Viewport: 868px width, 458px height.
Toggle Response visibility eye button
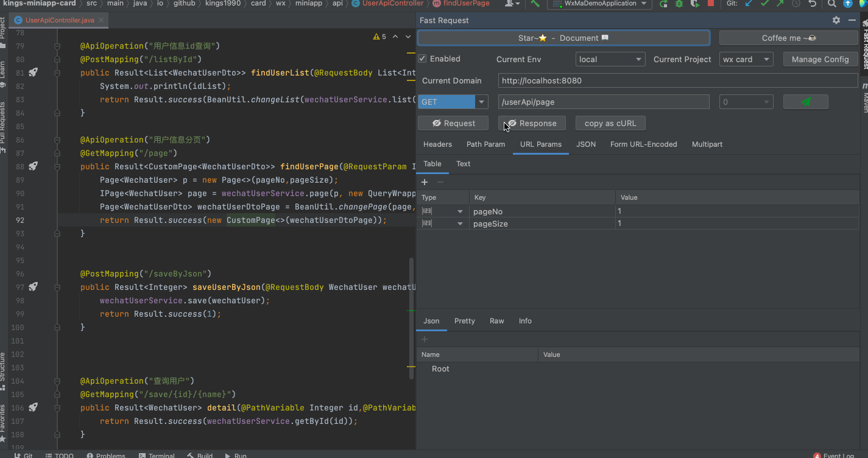point(531,123)
